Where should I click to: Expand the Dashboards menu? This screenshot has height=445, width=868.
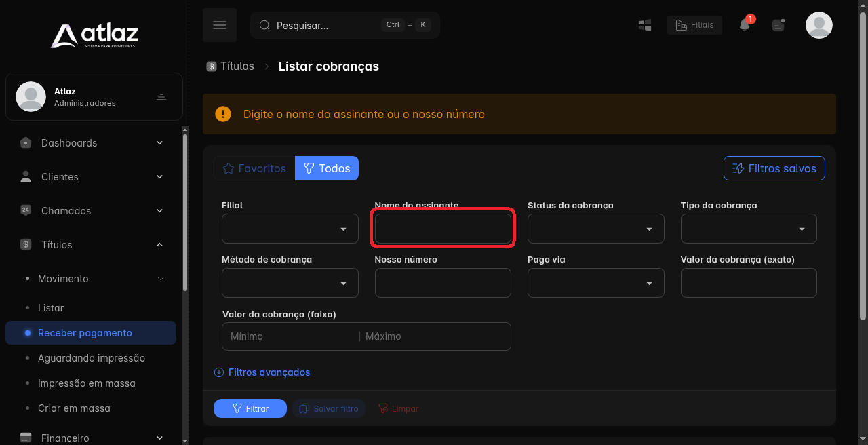point(160,142)
